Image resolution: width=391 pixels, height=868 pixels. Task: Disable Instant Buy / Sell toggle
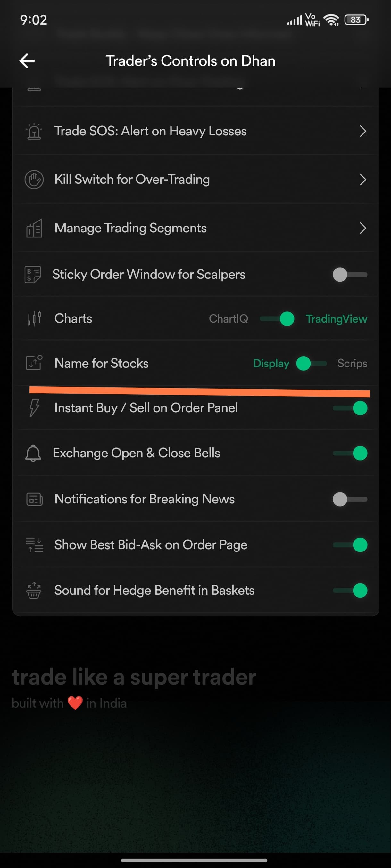(x=350, y=408)
